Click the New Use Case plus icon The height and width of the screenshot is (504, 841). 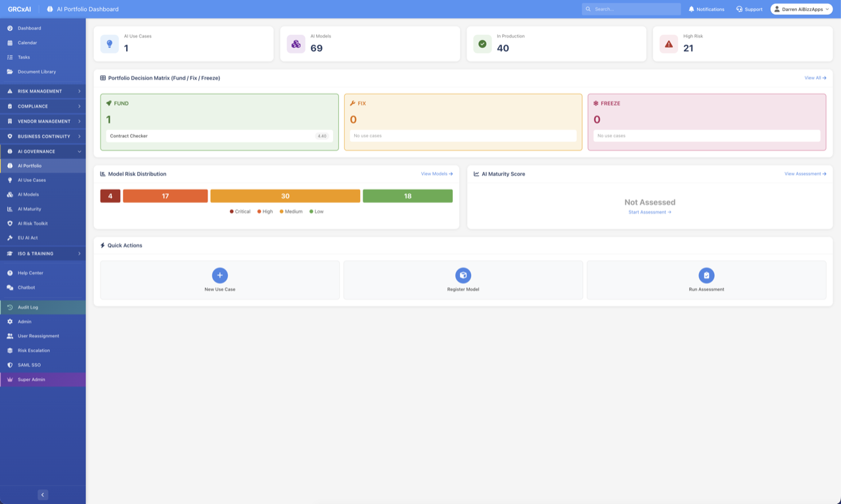pyautogui.click(x=219, y=275)
